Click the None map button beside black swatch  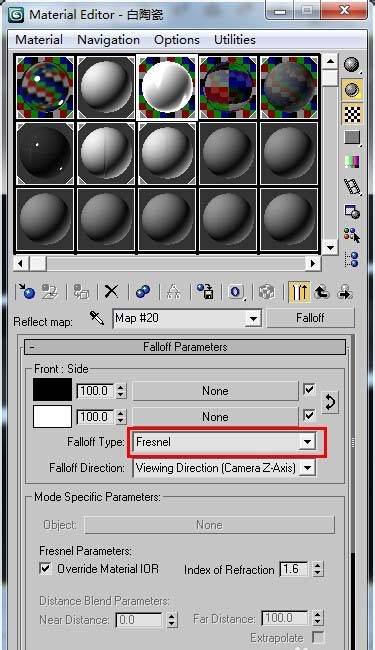215,391
